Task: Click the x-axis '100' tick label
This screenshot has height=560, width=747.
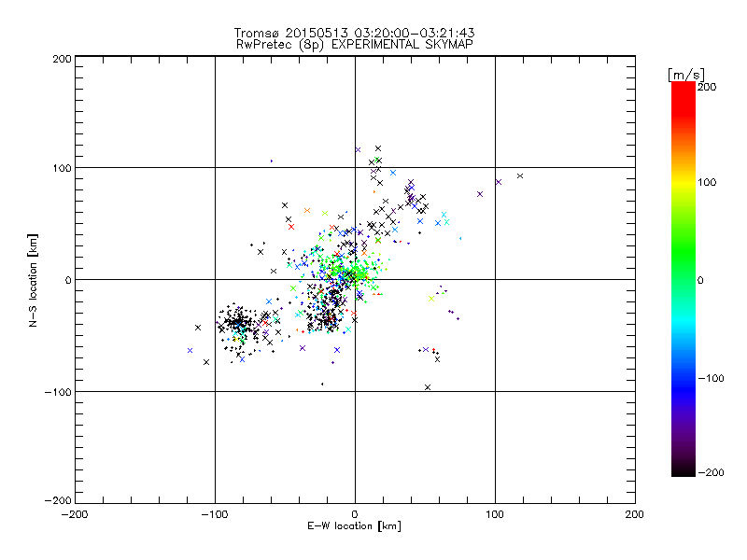Action: pos(495,515)
